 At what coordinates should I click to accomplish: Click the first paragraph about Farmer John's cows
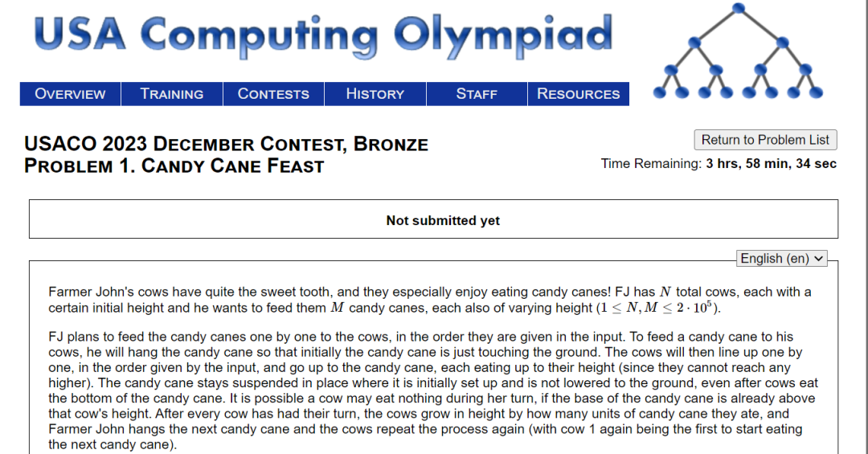[429, 300]
